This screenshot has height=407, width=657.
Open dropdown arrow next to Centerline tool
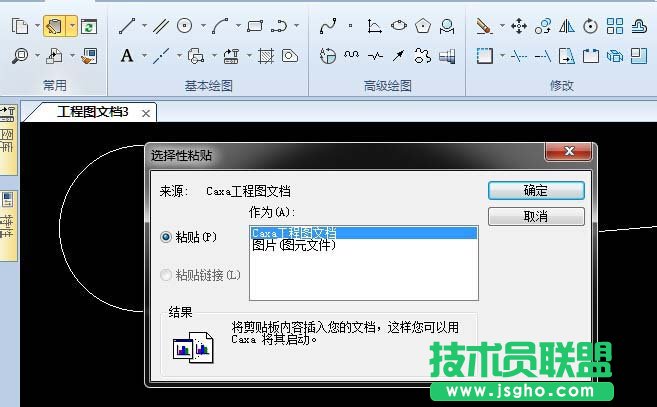[178, 55]
